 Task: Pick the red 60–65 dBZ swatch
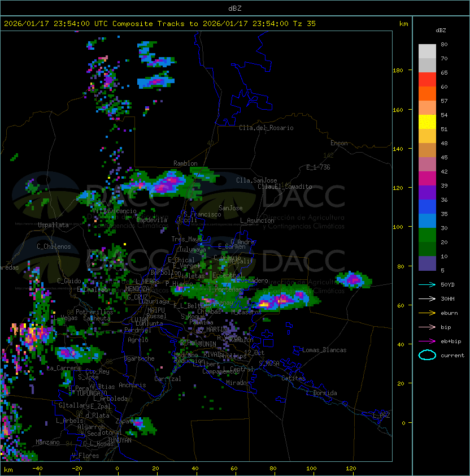427,80
